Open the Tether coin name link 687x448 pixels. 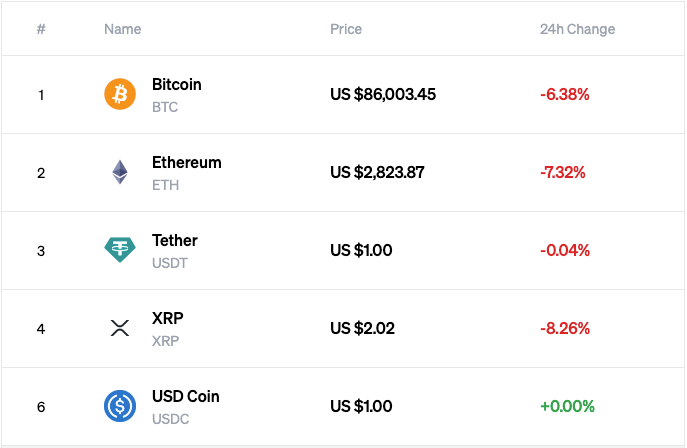click(174, 241)
